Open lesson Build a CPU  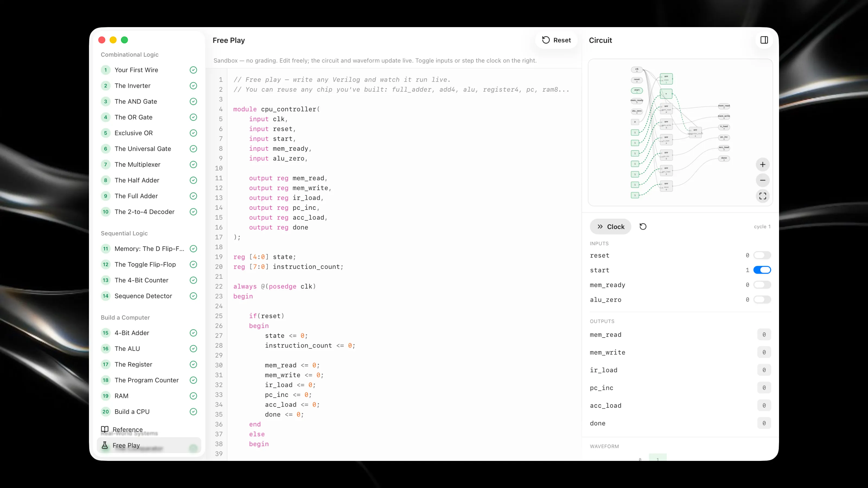(x=149, y=412)
